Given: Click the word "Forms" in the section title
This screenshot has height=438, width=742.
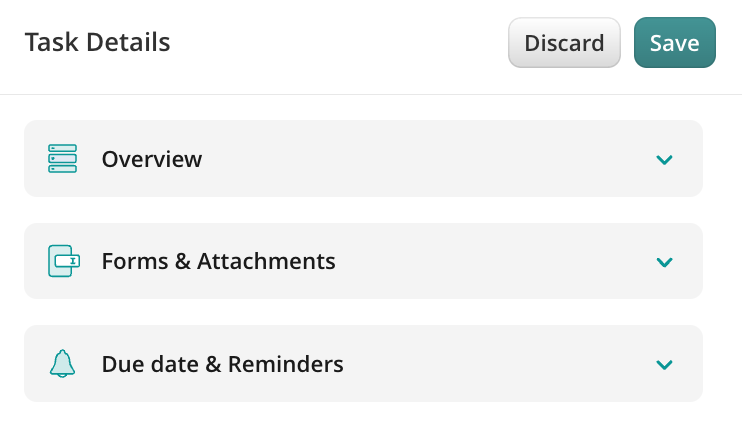Looking at the screenshot, I should coord(131,261).
